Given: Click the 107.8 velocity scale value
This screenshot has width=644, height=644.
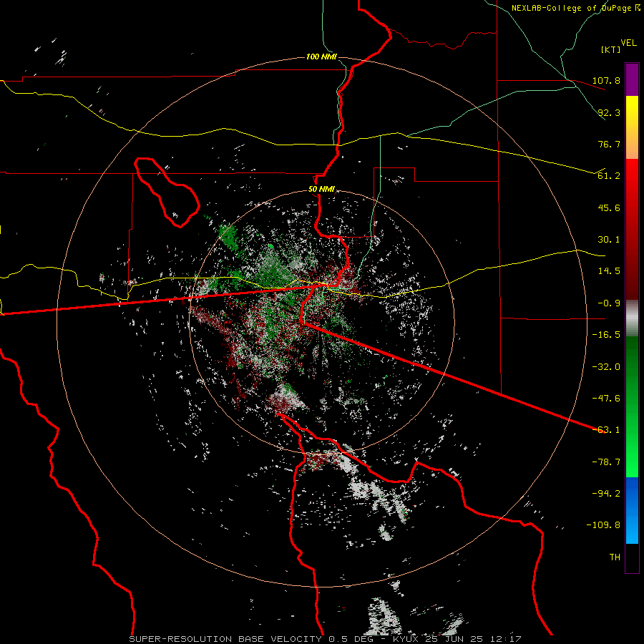Looking at the screenshot, I should pyautogui.click(x=606, y=80).
